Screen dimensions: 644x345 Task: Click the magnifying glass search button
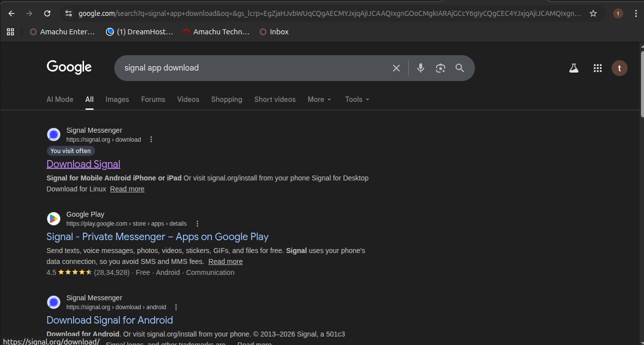tap(460, 68)
